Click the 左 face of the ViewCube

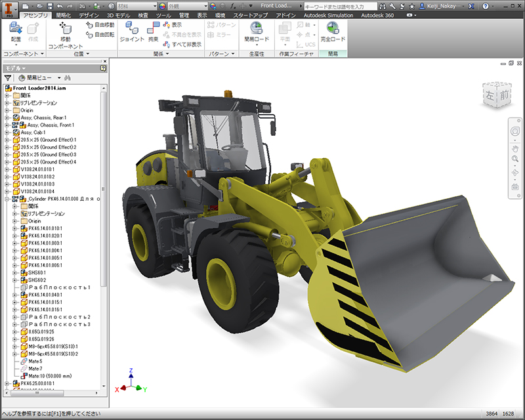pyautogui.click(x=490, y=96)
